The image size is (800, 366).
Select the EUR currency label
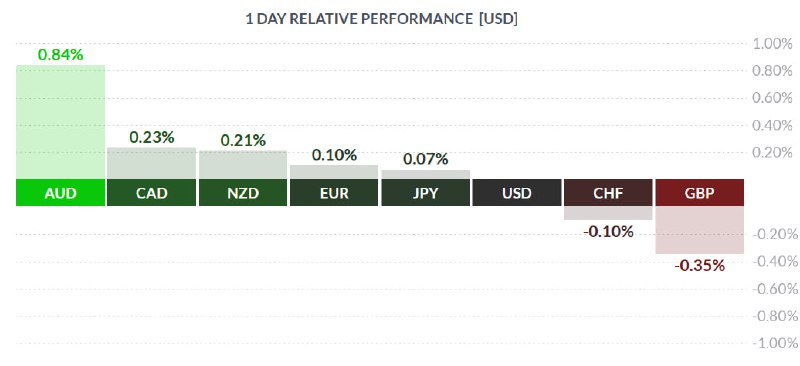[x=334, y=193]
